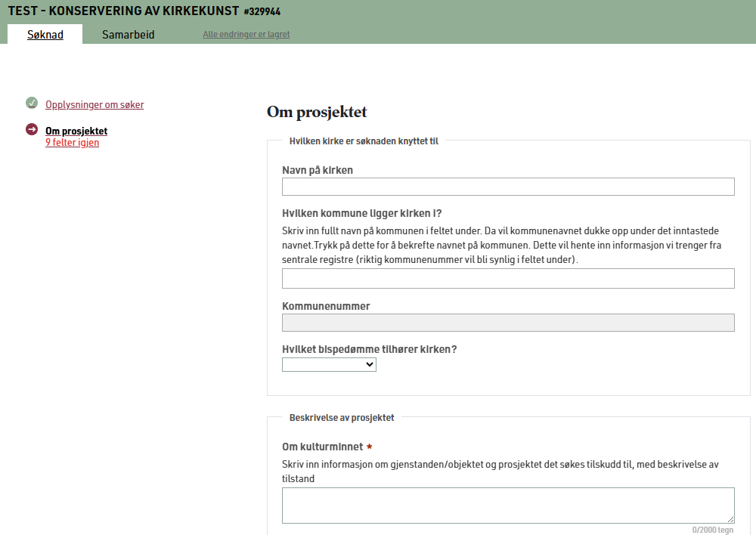Click the 0/2000 tegn character counter
Image resolution: width=756 pixels, height=535 pixels.
click(712, 530)
